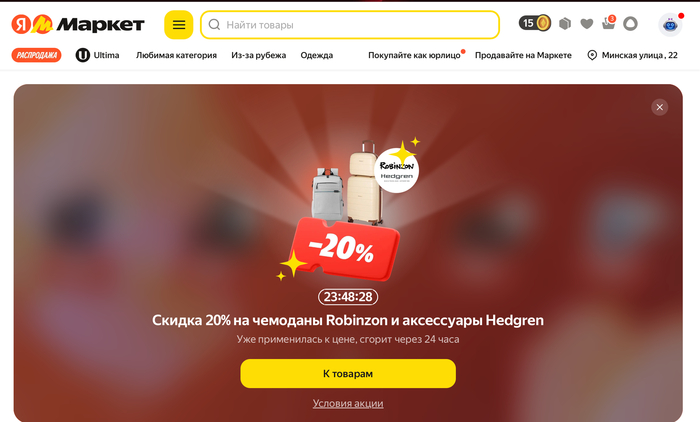Open 'Продавайте на Маркете' link
Screen dimensions: 700x422
click(x=523, y=55)
